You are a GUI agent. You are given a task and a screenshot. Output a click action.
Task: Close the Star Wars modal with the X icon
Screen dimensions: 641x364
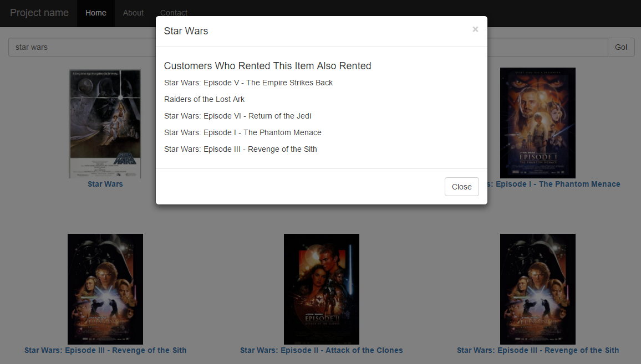point(475,29)
